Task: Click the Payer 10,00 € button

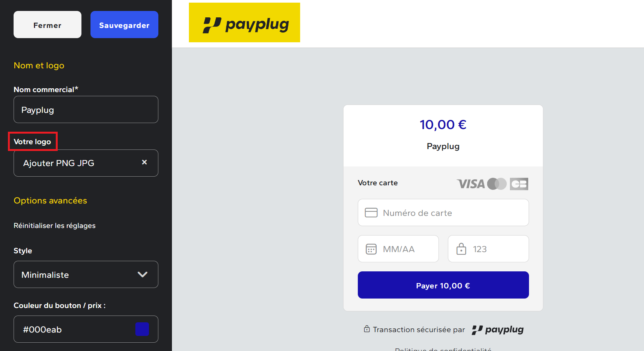Action: pos(443,285)
